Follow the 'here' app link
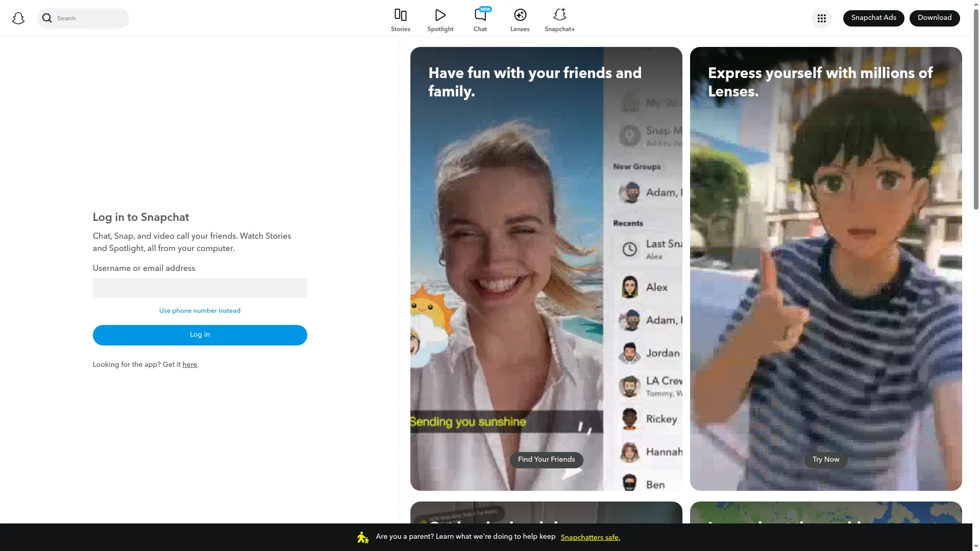The width and height of the screenshot is (980, 551). (x=190, y=365)
